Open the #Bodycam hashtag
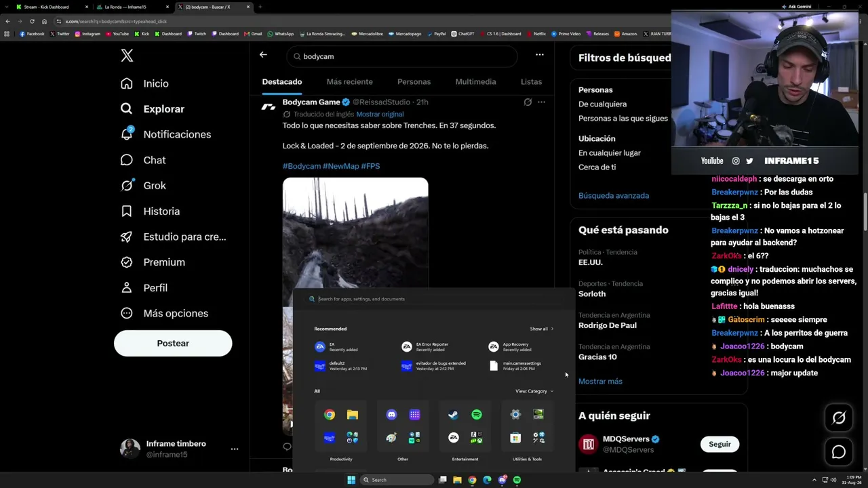This screenshot has height=488, width=868. click(x=302, y=166)
